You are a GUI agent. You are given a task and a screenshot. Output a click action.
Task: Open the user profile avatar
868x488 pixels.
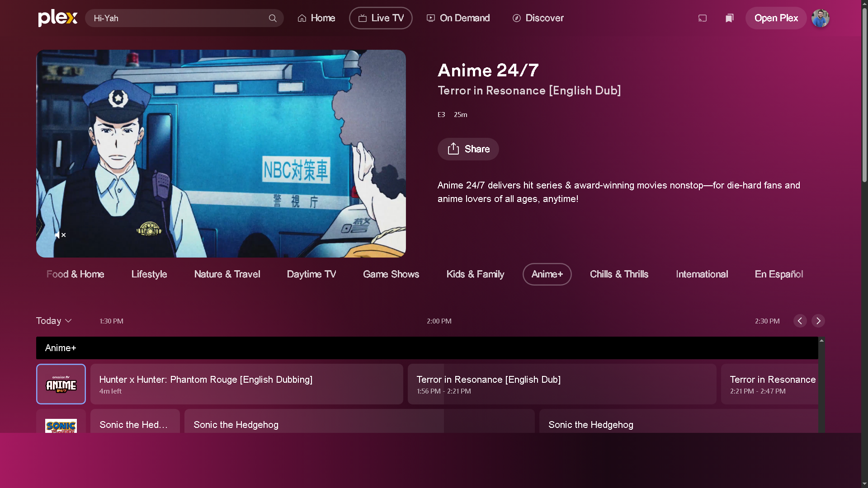(820, 18)
